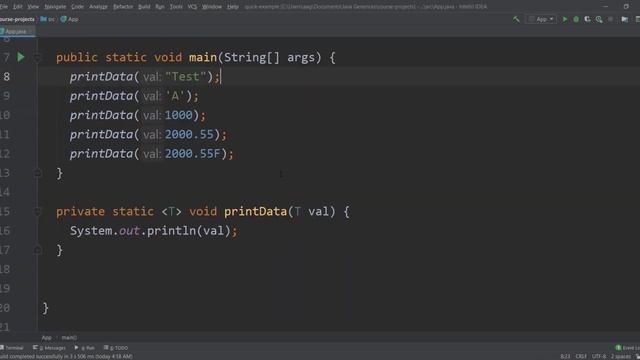
Task: Click the 1000 number literal on line 10
Action: coord(179,115)
